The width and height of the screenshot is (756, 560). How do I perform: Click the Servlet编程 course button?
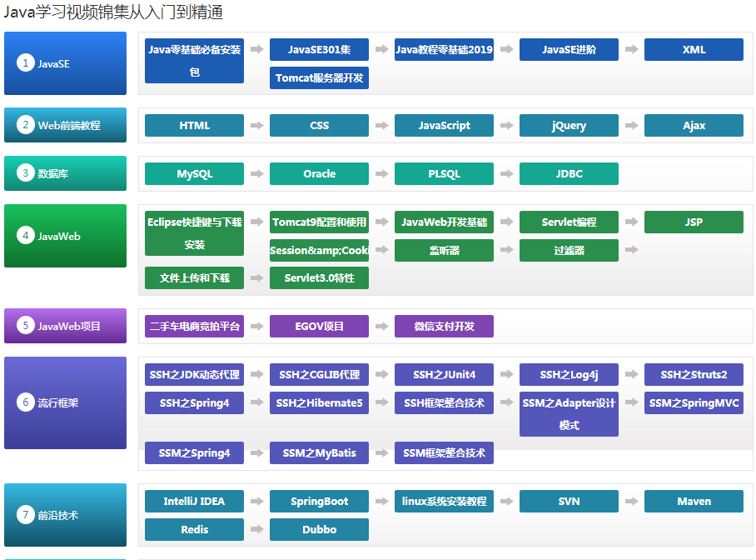(x=569, y=222)
